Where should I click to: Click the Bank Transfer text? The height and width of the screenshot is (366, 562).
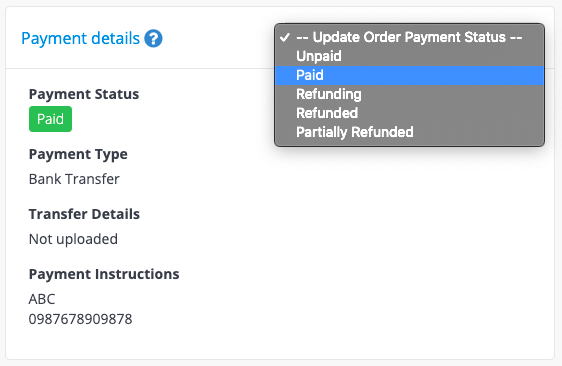[74, 179]
